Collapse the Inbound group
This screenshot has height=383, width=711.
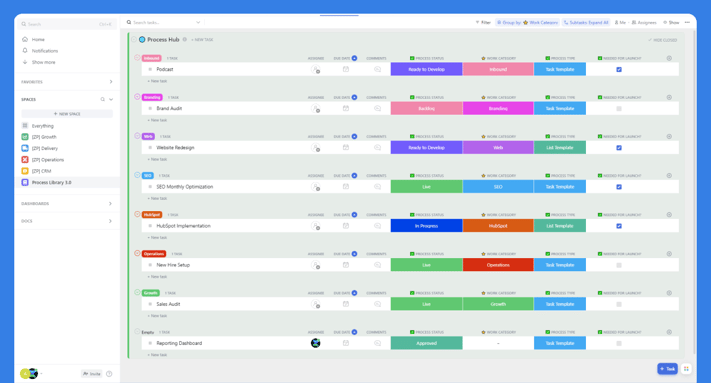pos(137,58)
